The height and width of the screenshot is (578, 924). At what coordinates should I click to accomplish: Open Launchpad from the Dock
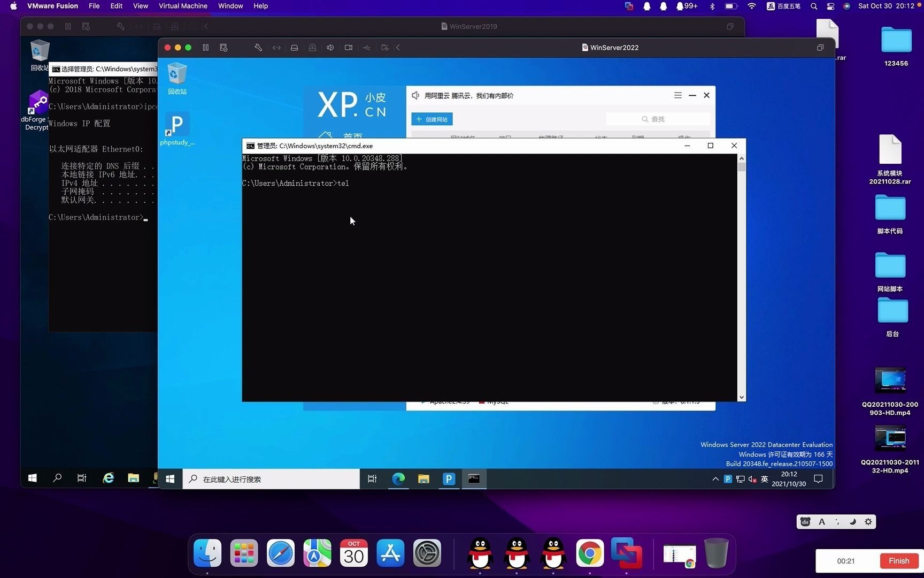pos(244,553)
